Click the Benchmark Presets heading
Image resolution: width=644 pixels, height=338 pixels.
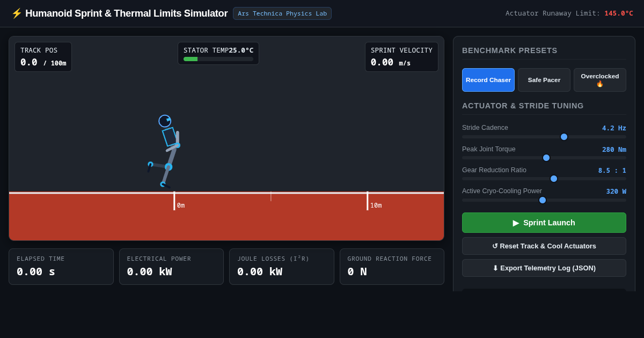(x=510, y=50)
